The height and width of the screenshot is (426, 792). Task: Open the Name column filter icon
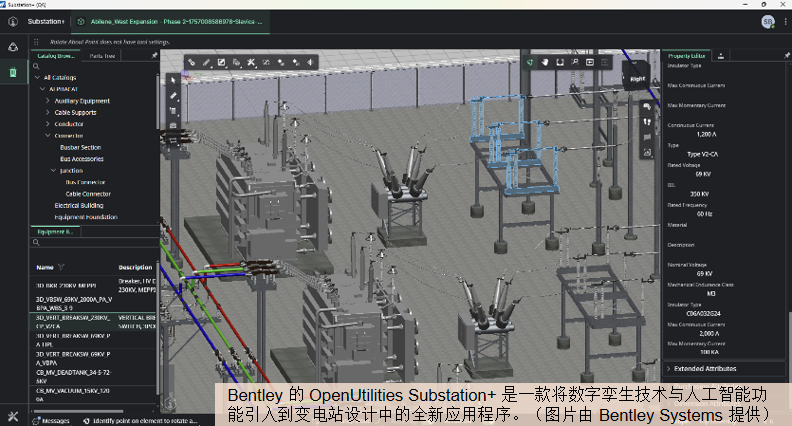pyautogui.click(x=61, y=267)
